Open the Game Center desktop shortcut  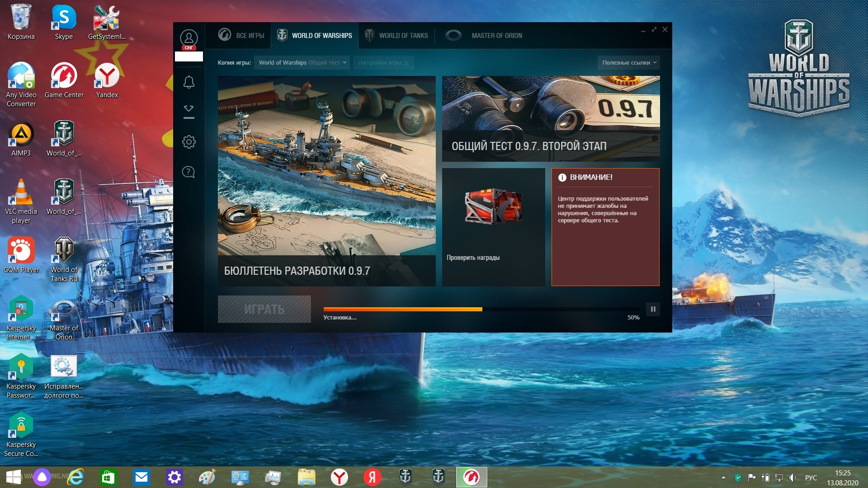(x=64, y=80)
